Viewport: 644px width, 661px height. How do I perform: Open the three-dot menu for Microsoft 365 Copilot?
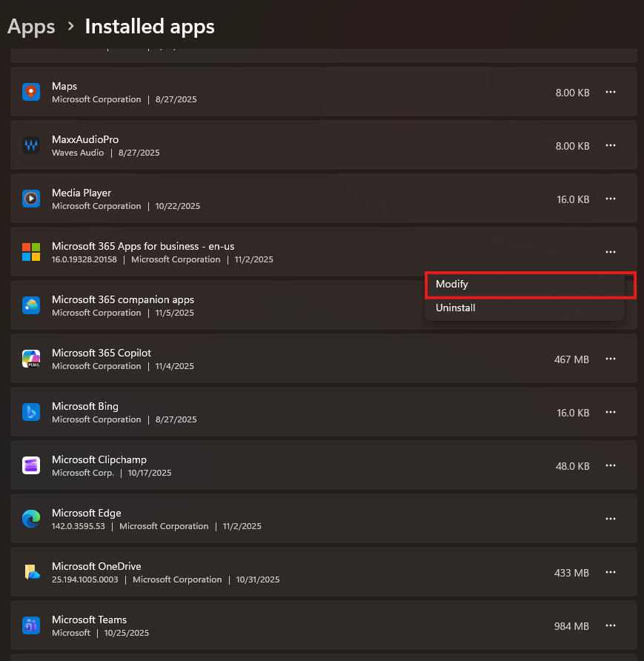(611, 359)
